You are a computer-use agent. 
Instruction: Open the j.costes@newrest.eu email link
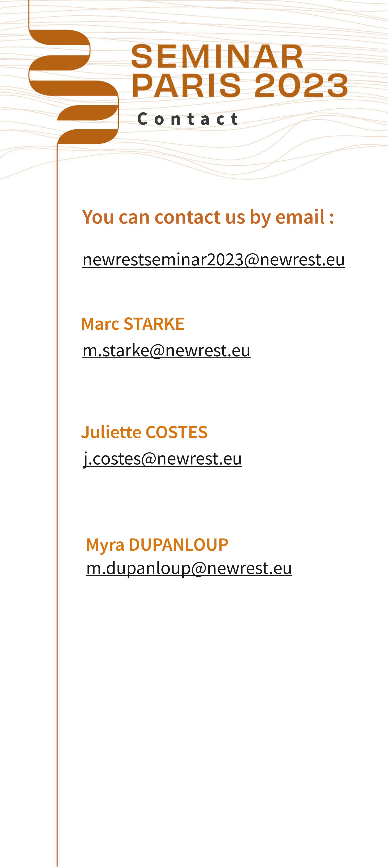point(162,459)
